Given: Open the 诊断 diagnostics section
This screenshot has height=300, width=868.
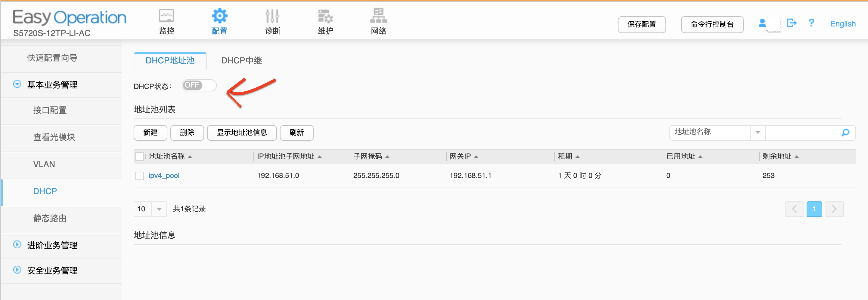Looking at the screenshot, I should [272, 22].
